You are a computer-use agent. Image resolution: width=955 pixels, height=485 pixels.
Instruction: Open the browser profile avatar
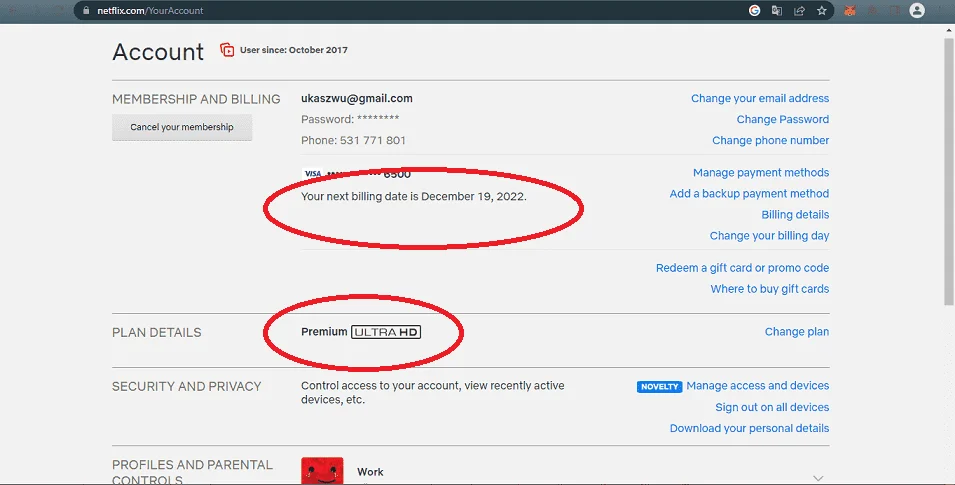tap(917, 10)
